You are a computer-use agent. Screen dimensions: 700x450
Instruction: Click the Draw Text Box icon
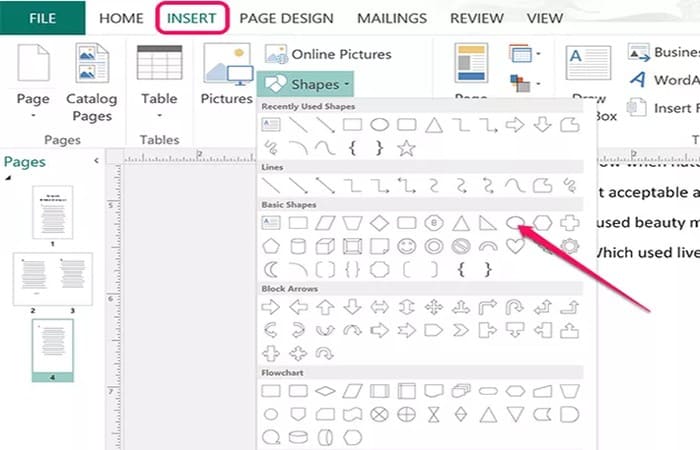(588, 62)
